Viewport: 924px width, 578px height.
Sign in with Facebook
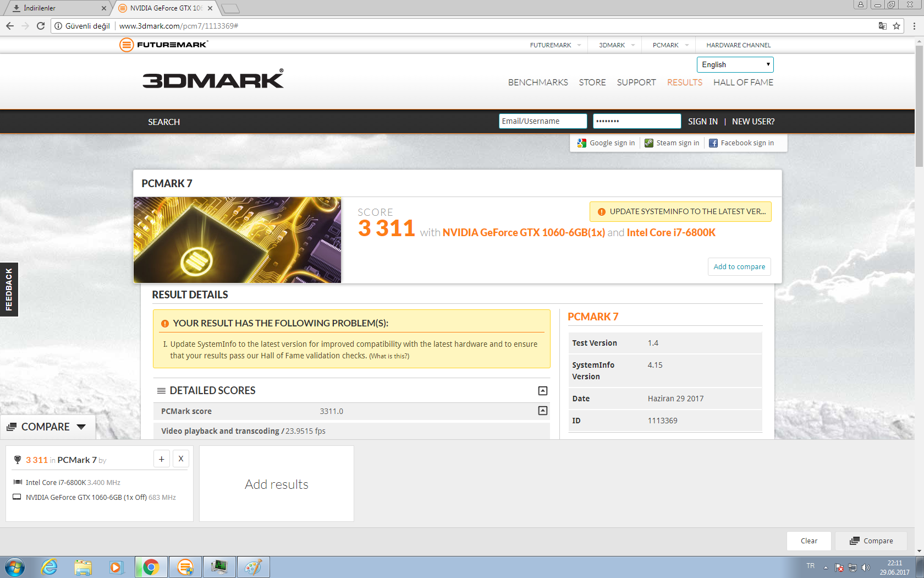741,143
